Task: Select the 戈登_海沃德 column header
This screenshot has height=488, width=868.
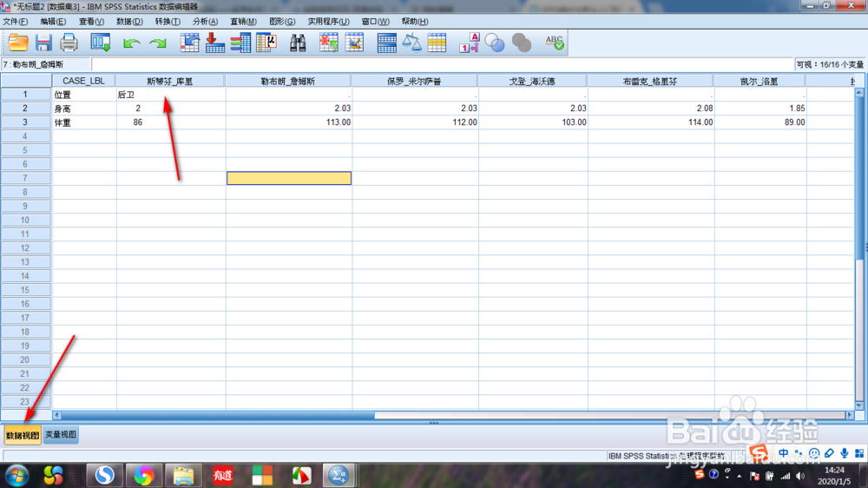Action: pos(532,81)
